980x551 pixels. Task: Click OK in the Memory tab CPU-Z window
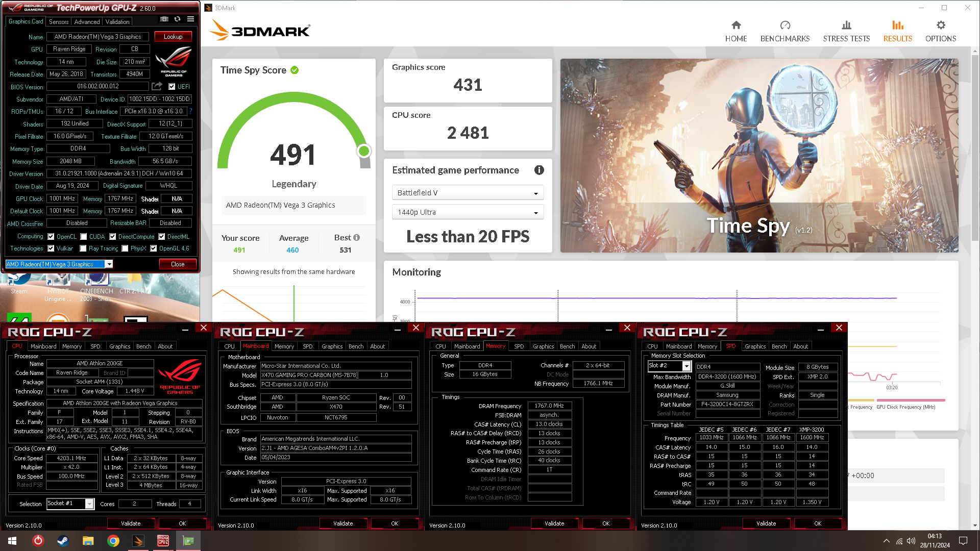[x=606, y=523]
